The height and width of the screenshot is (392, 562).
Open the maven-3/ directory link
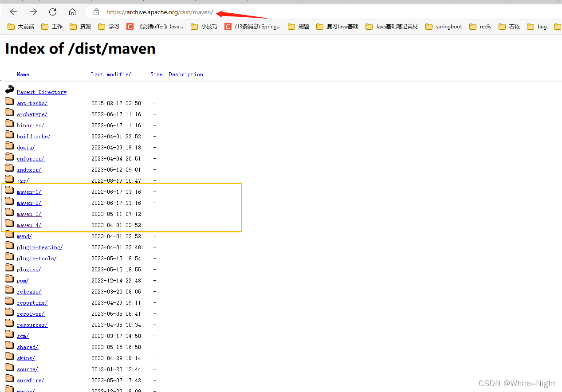tap(29, 214)
